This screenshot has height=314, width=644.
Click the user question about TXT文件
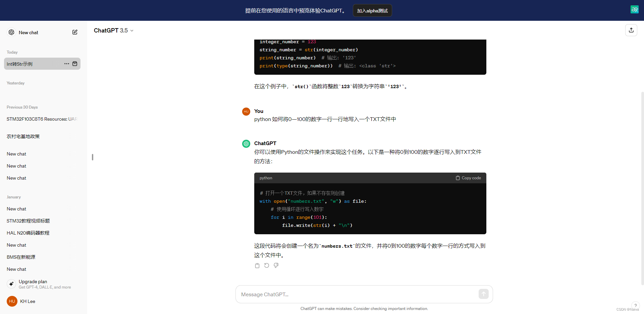[x=325, y=119]
